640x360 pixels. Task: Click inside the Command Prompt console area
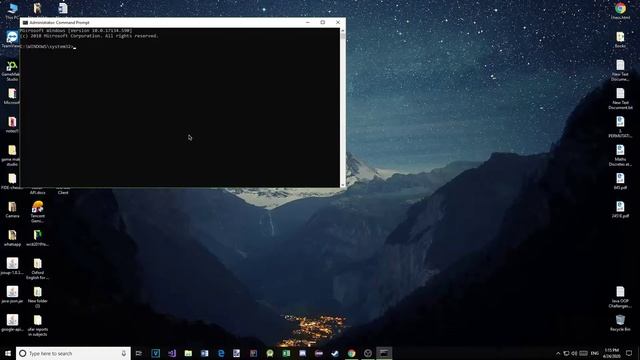pos(180,107)
